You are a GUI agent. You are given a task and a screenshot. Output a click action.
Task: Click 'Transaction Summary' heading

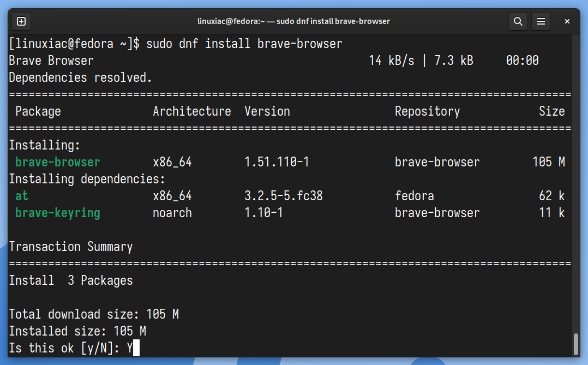71,247
